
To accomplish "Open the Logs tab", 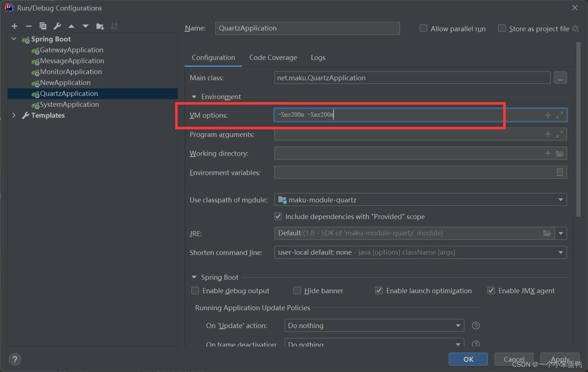I will coord(318,58).
